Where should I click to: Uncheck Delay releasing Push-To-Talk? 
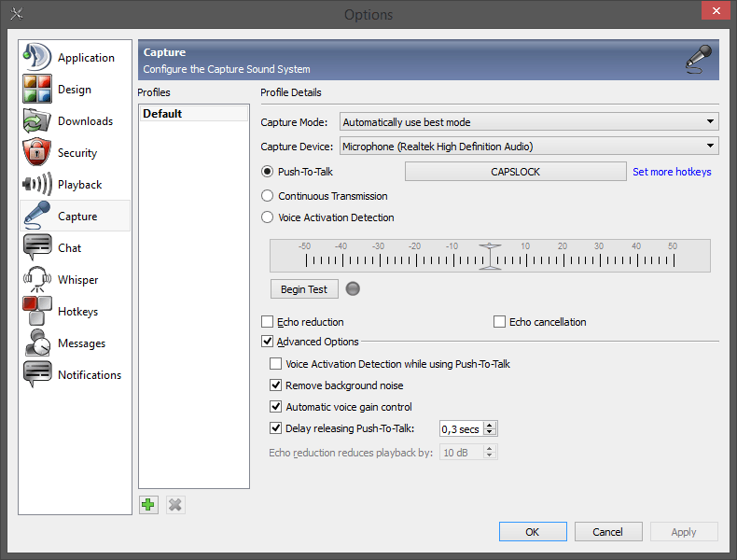(275, 428)
